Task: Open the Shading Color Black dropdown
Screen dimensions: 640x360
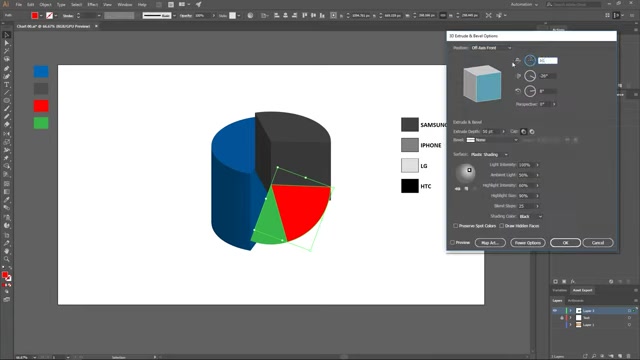Action: [531, 216]
